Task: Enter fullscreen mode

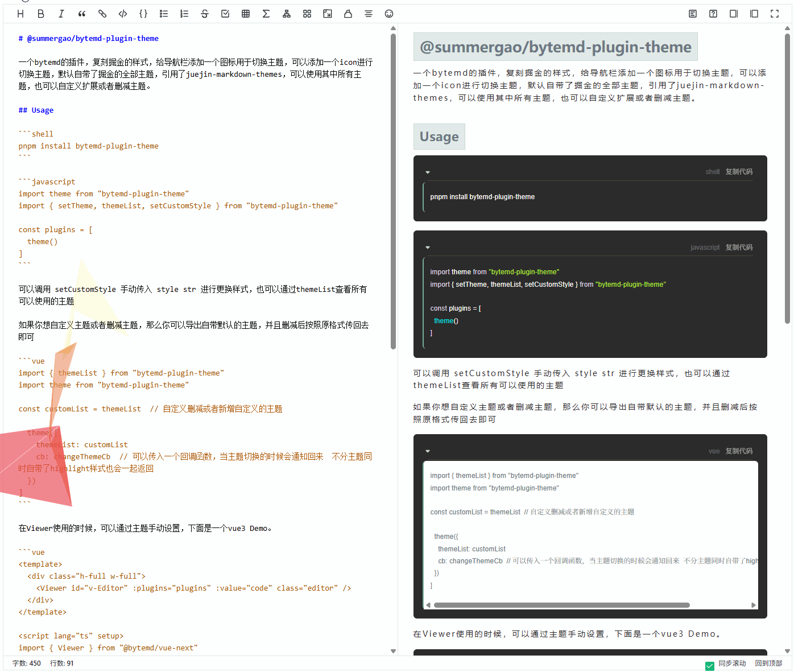Action: tap(775, 14)
